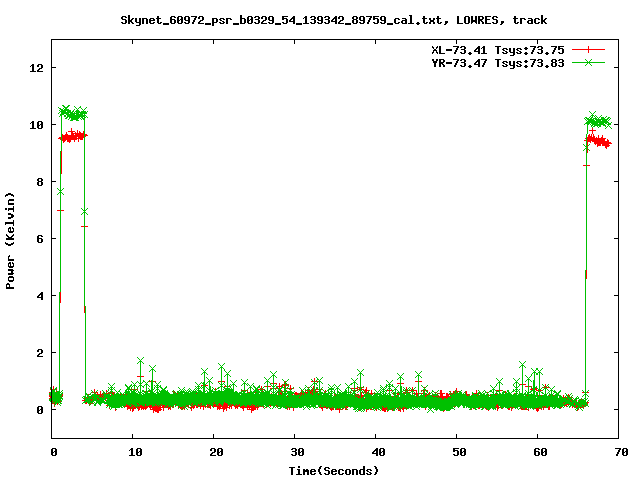640x480 pixels.
Task: Click the 10 tick label on the power axis
Action: pos(37,125)
